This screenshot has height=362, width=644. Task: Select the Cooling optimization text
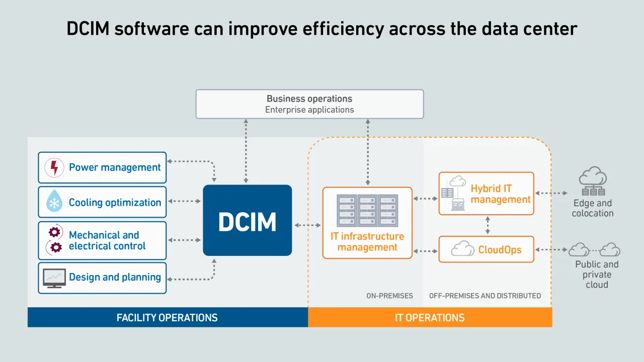click(115, 202)
